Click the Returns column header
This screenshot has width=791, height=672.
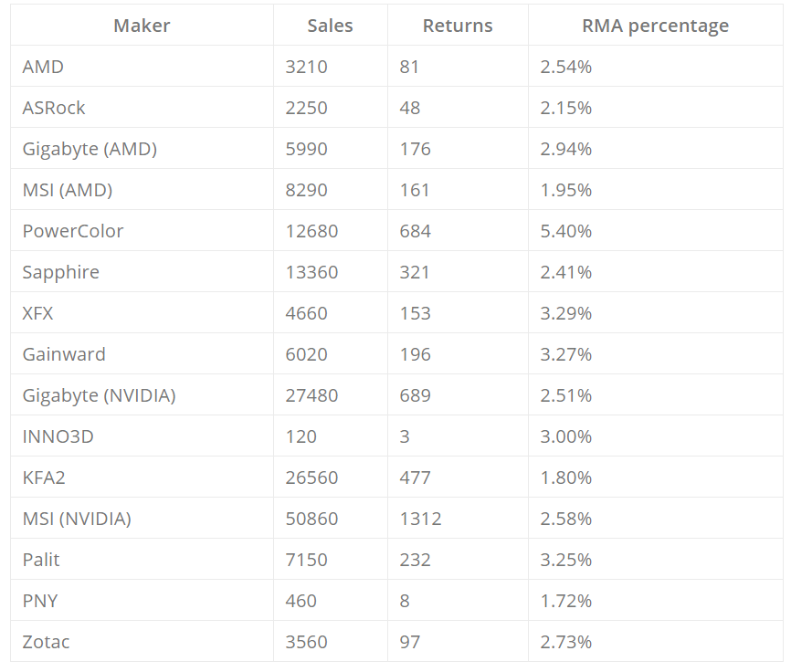coord(458,26)
